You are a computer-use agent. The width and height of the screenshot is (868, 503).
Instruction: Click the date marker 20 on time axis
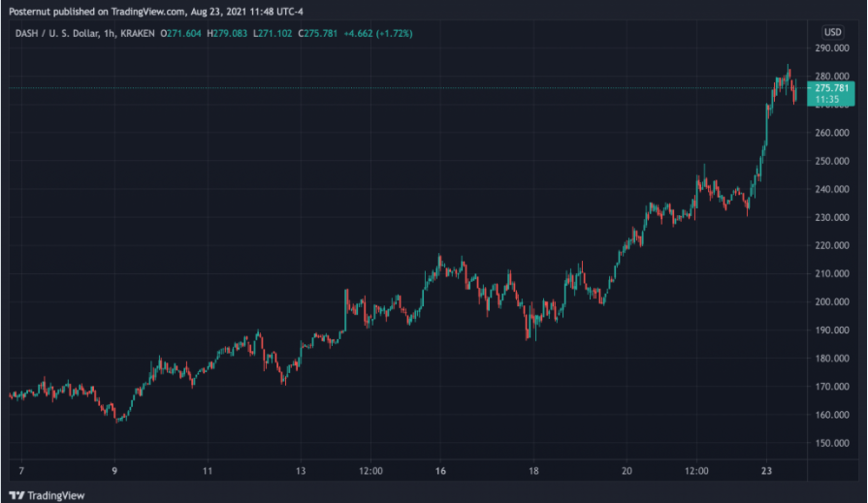tap(627, 471)
